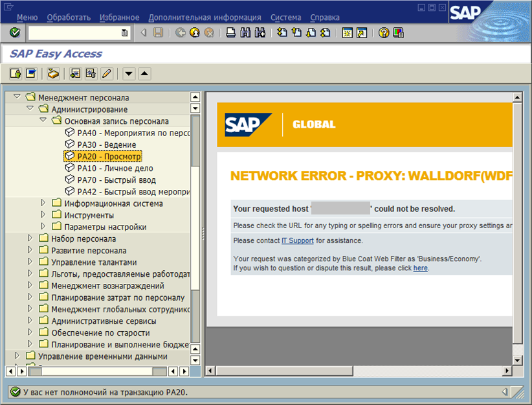Click the browser pane horizontal scrollbar thumb
Image resolution: width=532 pixels, height=405 pixels.
click(285, 371)
